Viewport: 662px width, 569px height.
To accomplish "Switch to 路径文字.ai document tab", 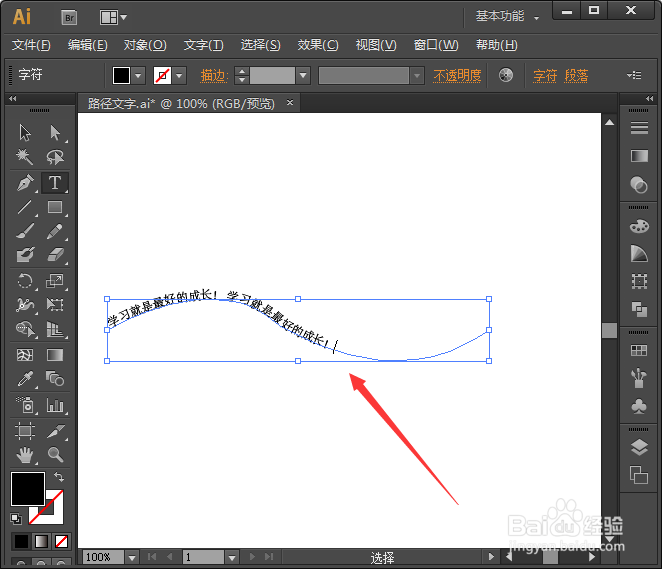I will click(x=181, y=103).
